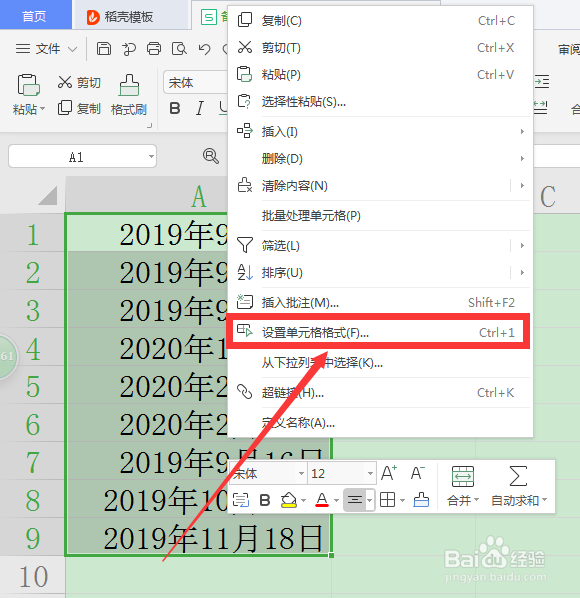Choose 超链接(H)... from context menu
Image resolution: width=580 pixels, height=598 pixels.
(380, 393)
